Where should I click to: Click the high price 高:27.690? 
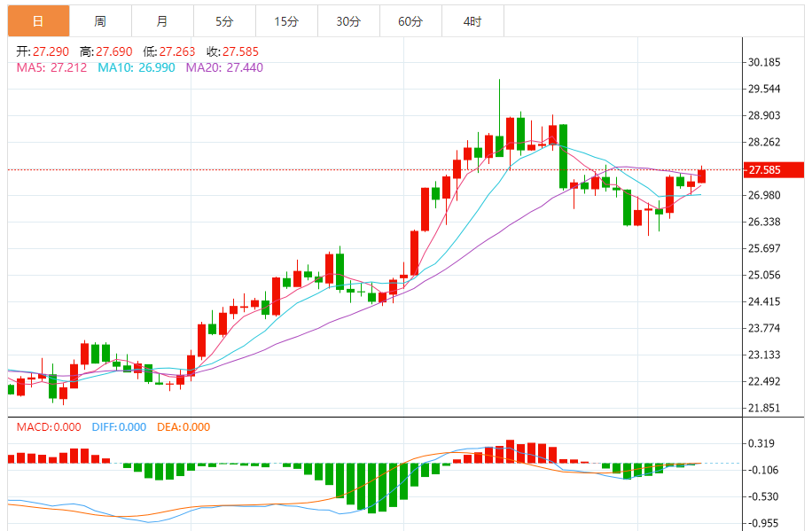[106, 51]
